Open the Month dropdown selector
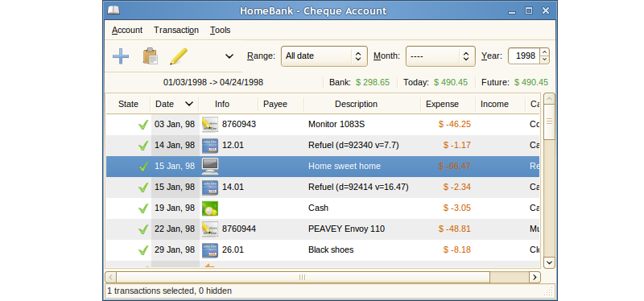This screenshot has width=644, height=301. click(440, 56)
